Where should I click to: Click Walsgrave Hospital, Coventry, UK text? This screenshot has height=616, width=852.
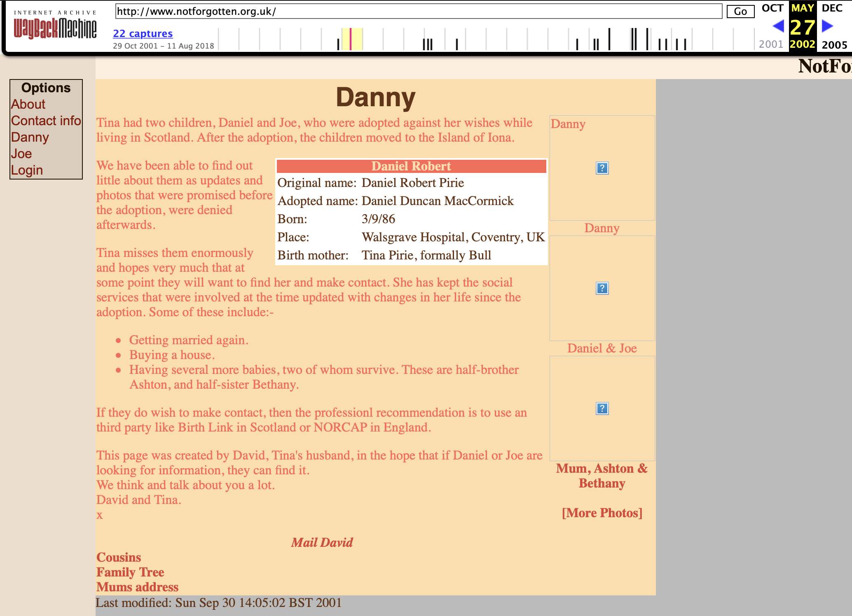453,237
